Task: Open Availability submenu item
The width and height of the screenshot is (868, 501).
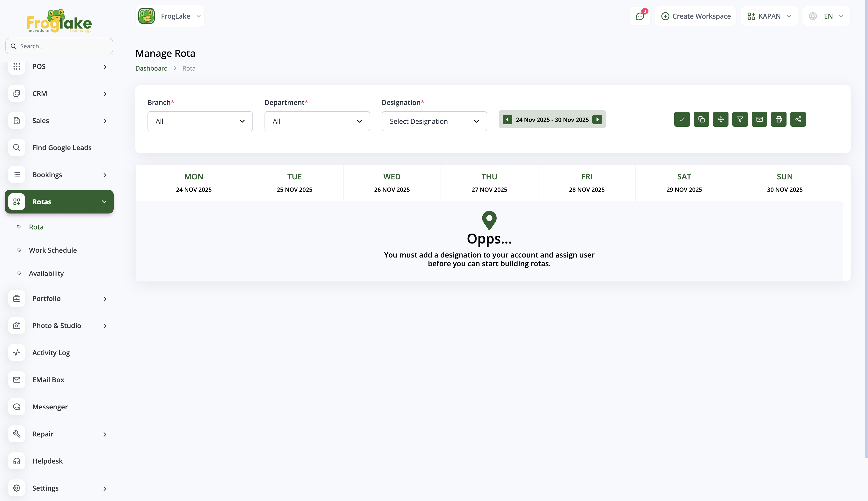Action: [46, 273]
